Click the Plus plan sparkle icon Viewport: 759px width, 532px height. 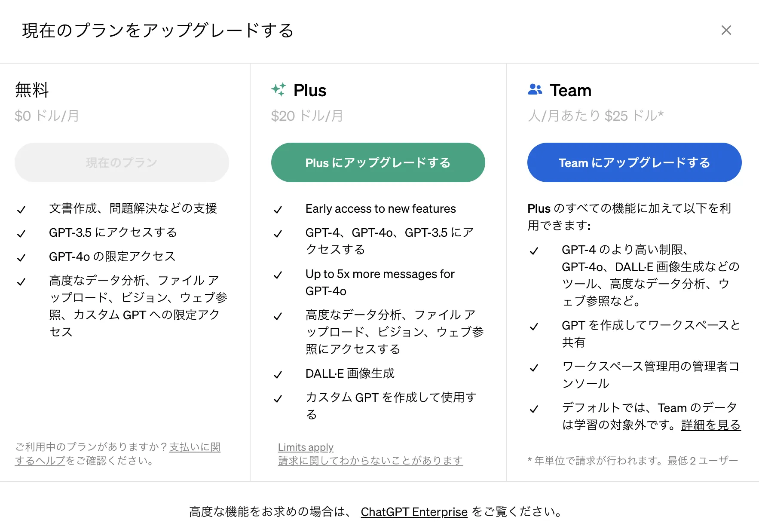click(279, 90)
